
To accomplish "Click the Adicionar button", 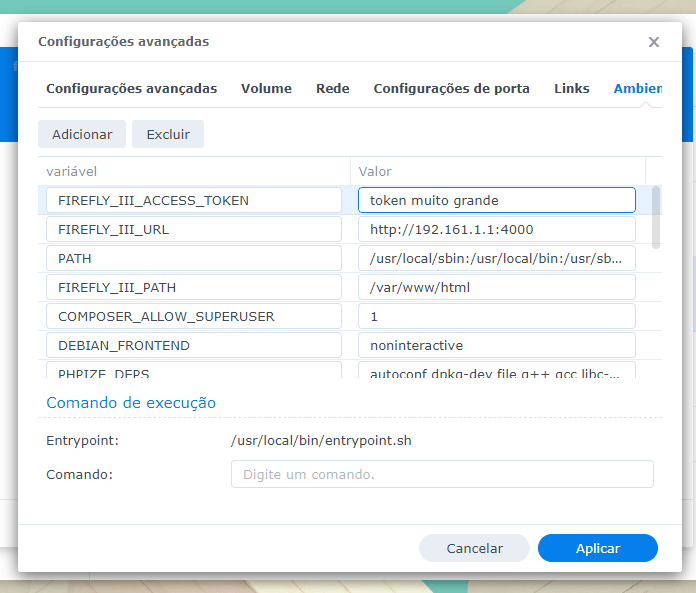I will [x=82, y=134].
